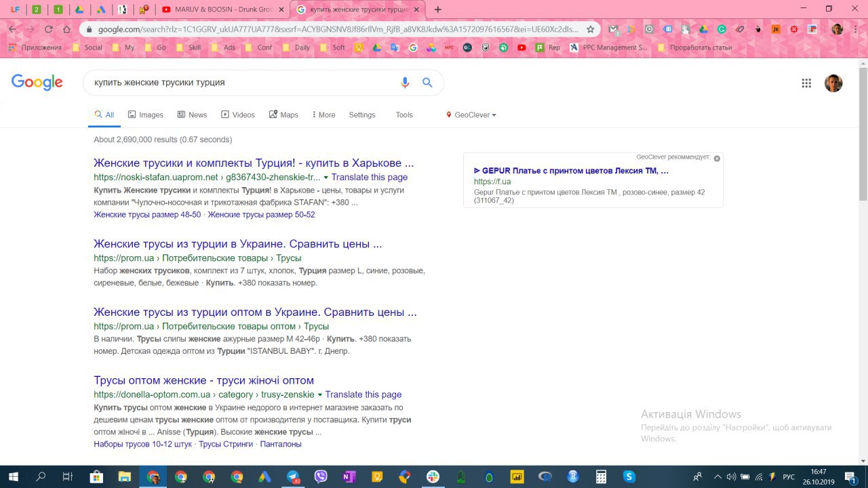Switch to the Maps search tab
Screen dimensions: 868x488
click(x=283, y=115)
